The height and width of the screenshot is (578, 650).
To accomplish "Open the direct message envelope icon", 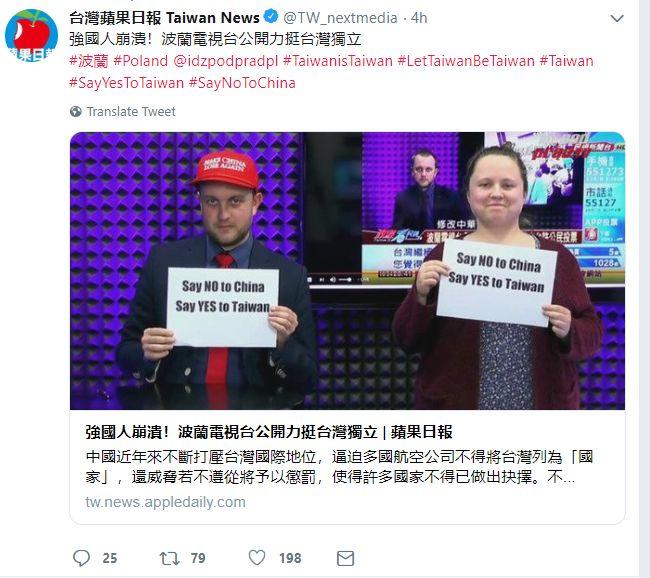I will (345, 558).
